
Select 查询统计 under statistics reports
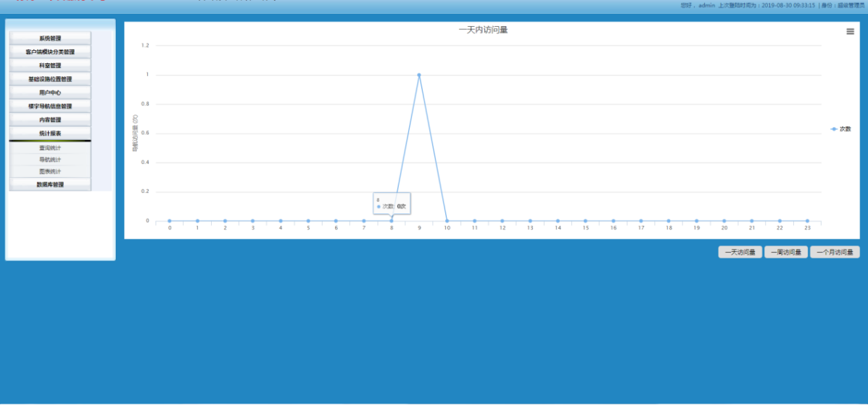click(50, 148)
